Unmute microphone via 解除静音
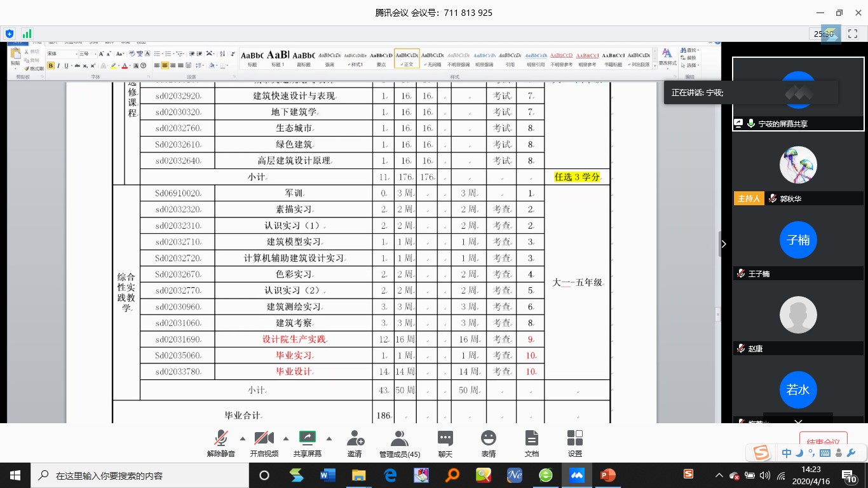 (x=221, y=444)
